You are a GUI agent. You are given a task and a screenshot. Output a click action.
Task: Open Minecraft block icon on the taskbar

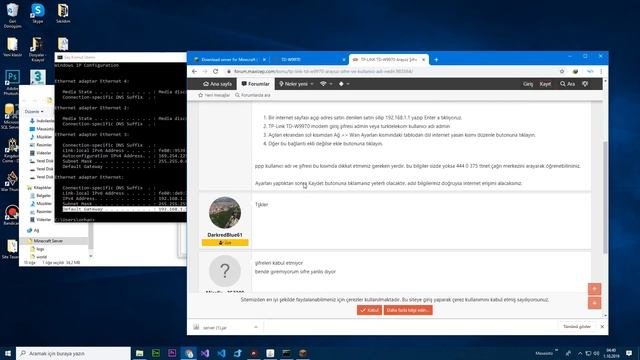(303, 353)
